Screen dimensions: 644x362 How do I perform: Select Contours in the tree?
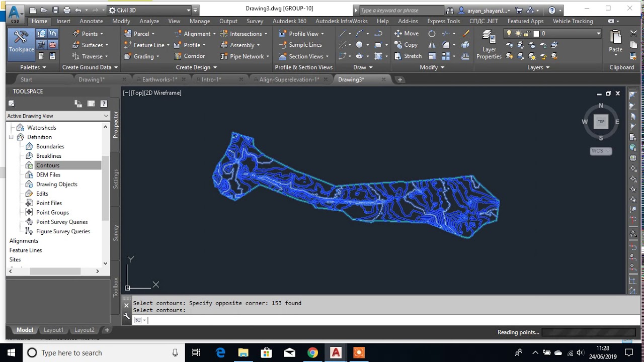click(x=48, y=165)
